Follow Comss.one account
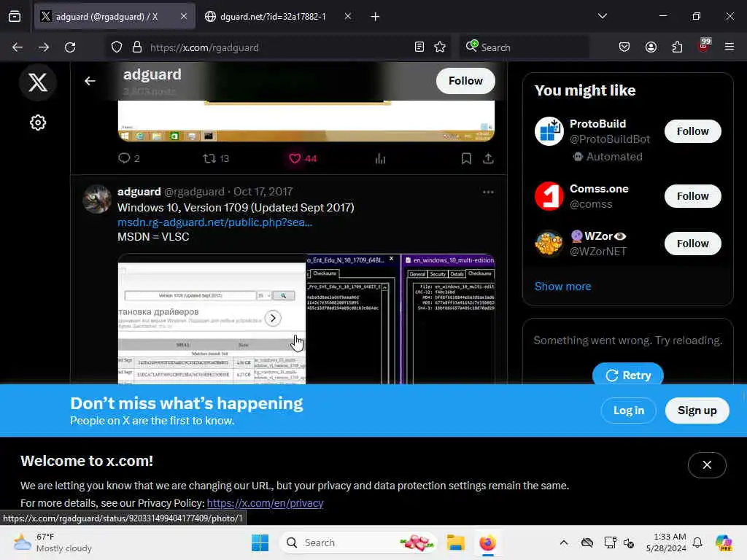The width and height of the screenshot is (747, 560). (693, 196)
